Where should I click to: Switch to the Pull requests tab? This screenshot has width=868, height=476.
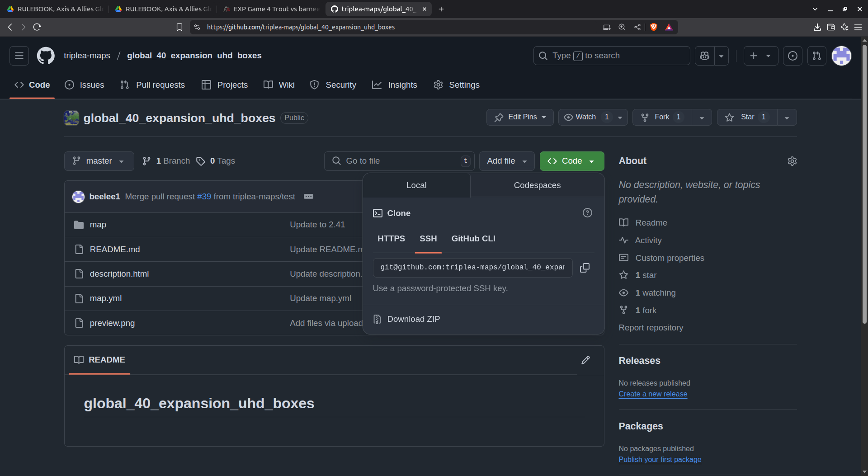(x=152, y=85)
